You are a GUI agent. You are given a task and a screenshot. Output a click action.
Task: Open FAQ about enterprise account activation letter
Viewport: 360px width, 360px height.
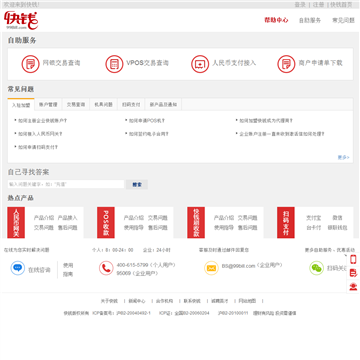pyautogui.click(x=282, y=134)
